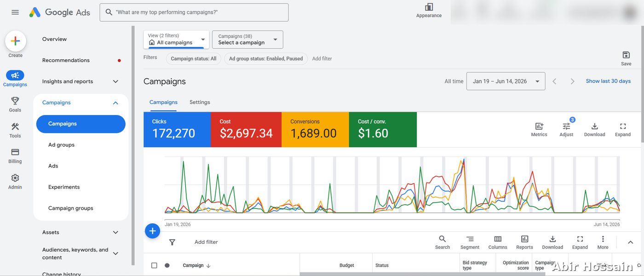Click Campaign status: All filter chip
644x276 pixels.
[194, 58]
